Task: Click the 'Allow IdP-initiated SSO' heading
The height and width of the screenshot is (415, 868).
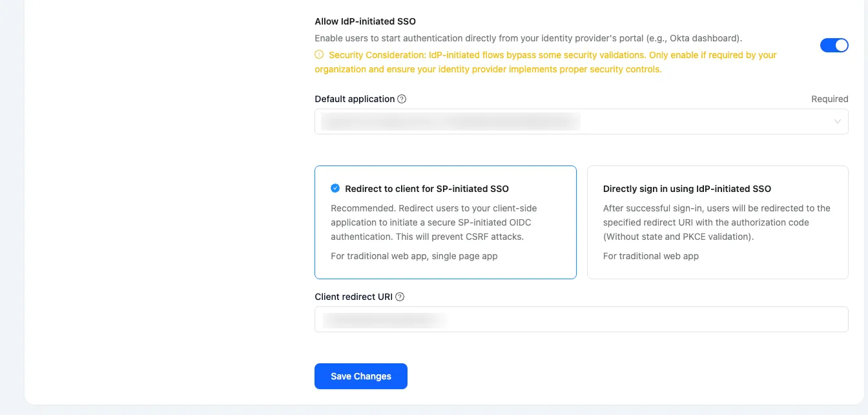Action: pyautogui.click(x=365, y=21)
